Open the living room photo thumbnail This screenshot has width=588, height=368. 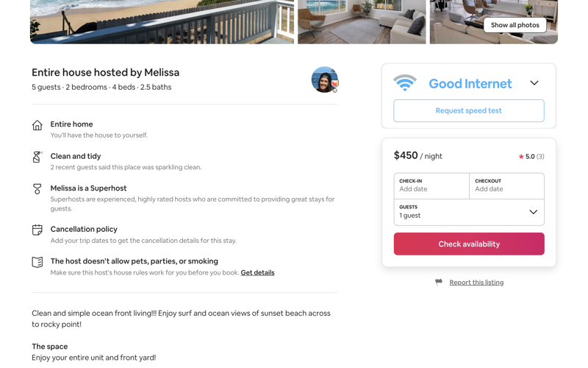362,22
